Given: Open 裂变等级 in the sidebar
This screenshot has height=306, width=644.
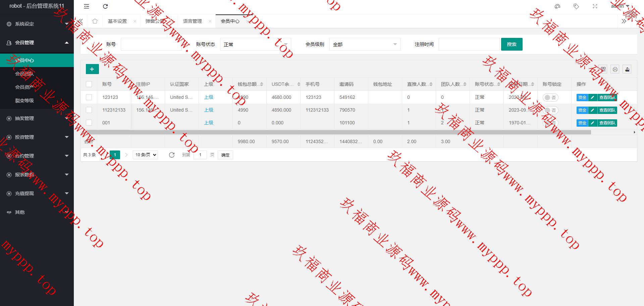Looking at the screenshot, I should point(24,101).
